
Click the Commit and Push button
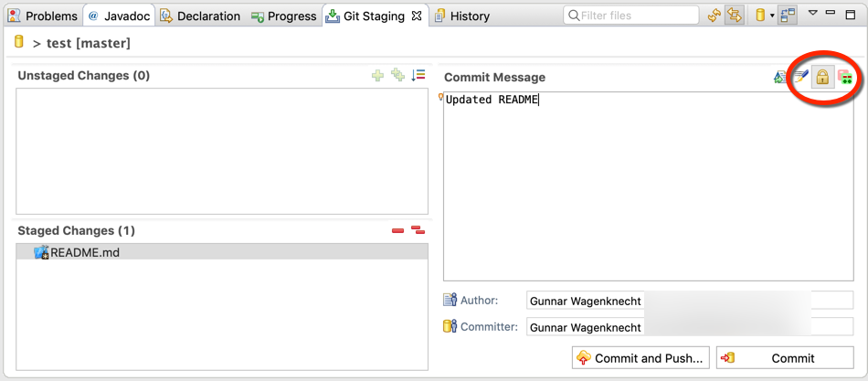point(641,358)
